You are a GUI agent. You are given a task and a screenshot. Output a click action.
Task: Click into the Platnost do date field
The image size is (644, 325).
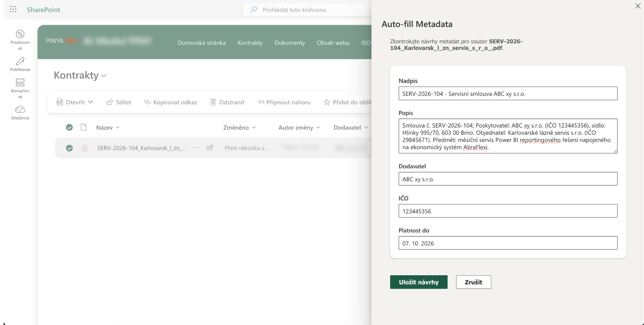(508, 243)
